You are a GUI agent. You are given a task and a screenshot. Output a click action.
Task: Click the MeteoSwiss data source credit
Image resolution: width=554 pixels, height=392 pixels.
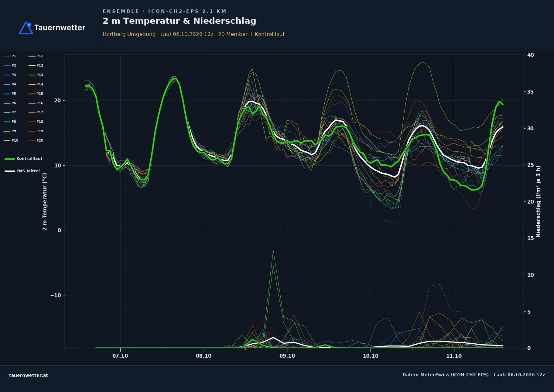pyautogui.click(x=474, y=375)
